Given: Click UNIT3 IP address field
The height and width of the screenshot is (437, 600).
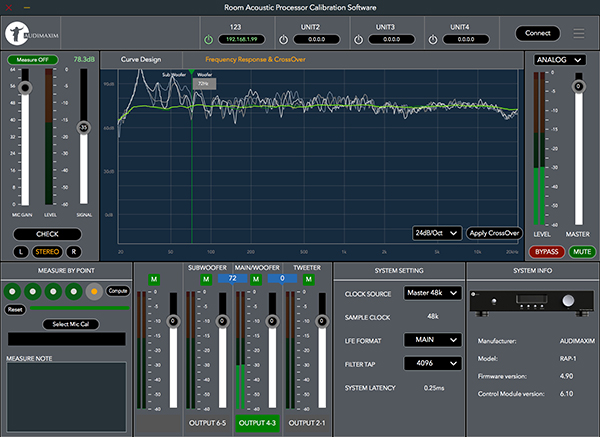Looking at the screenshot, I should click(x=391, y=39).
